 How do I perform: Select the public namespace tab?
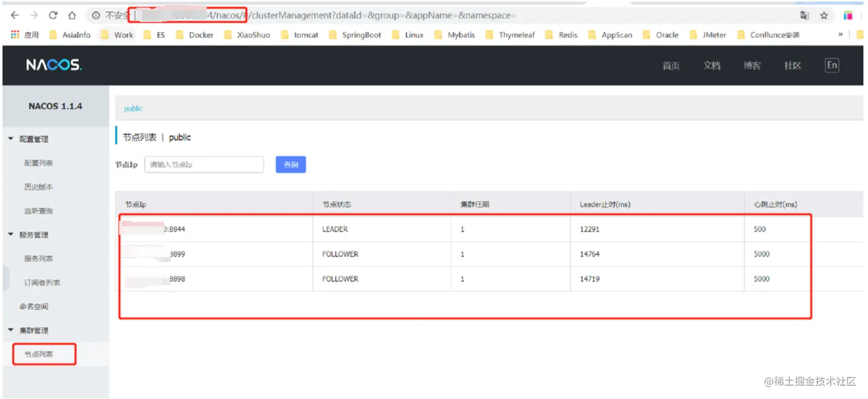pos(133,109)
